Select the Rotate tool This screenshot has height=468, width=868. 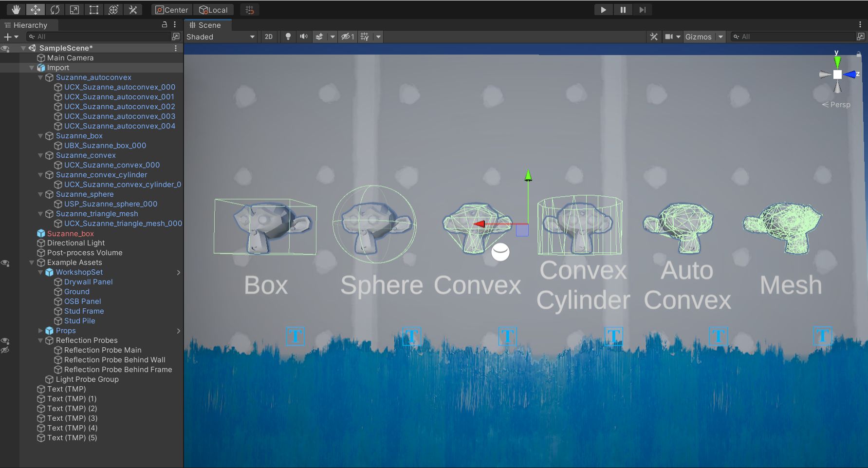55,10
